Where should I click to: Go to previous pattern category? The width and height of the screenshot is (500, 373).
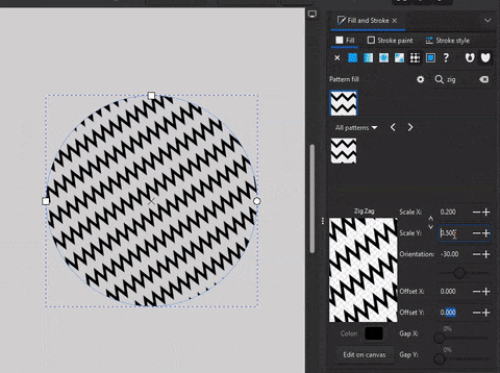point(393,127)
